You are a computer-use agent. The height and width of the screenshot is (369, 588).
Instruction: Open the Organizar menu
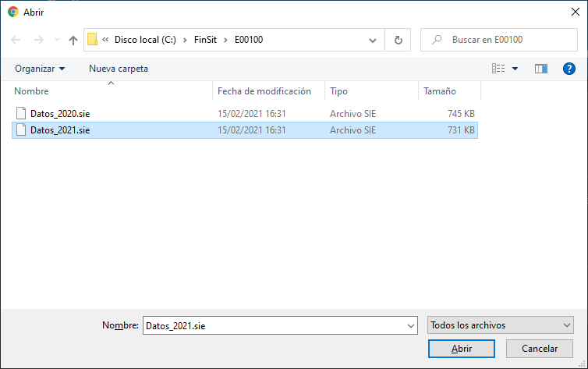tap(40, 69)
